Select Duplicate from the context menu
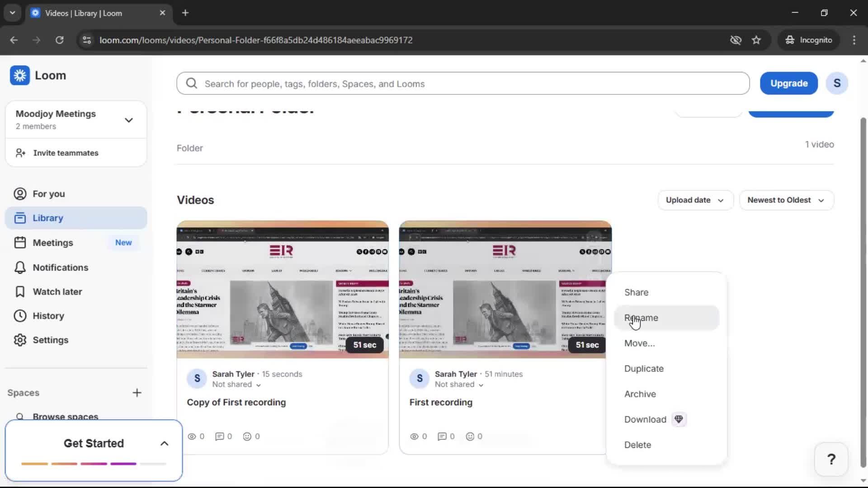868x488 pixels. 644,368
